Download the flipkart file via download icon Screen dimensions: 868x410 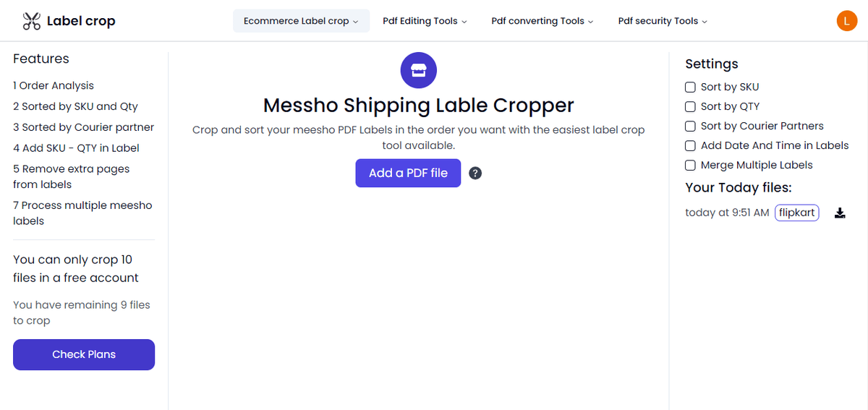[840, 213]
